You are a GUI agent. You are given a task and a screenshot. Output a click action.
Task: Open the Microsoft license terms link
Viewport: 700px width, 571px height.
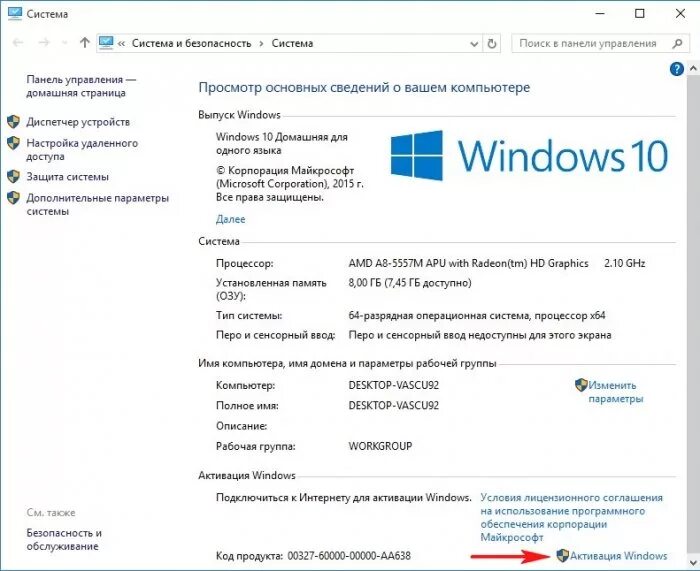click(571, 517)
